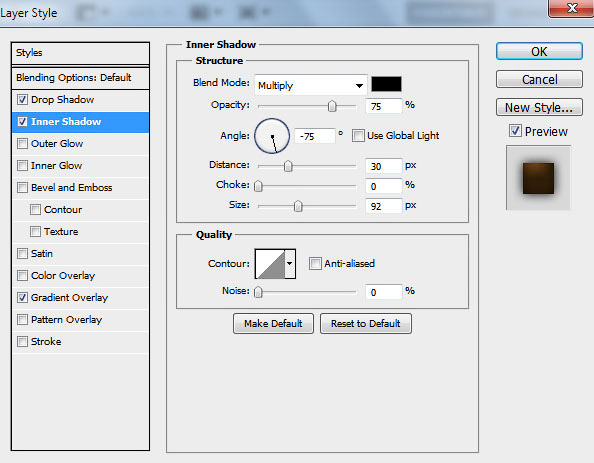Enable the Satin checkbox
The height and width of the screenshot is (463, 594).
point(22,253)
